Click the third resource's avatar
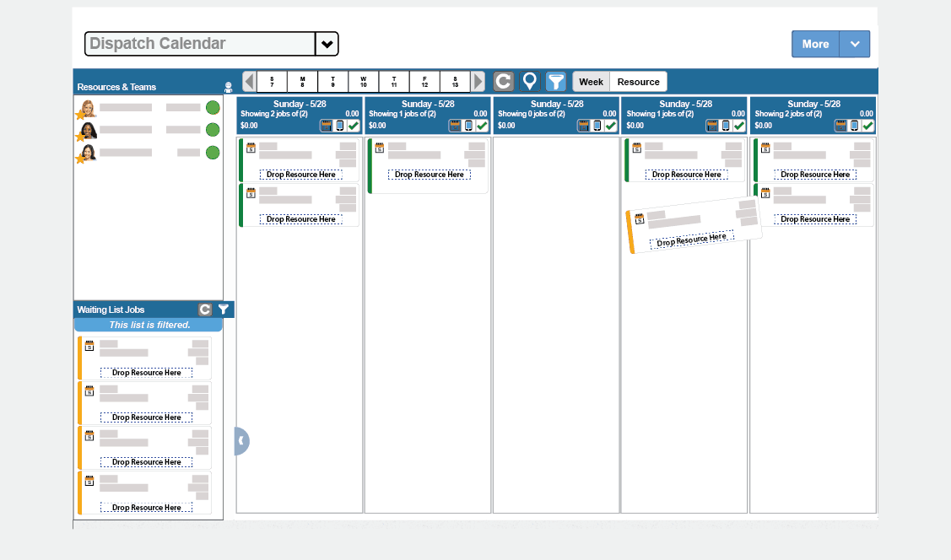The image size is (951, 560). 88,153
